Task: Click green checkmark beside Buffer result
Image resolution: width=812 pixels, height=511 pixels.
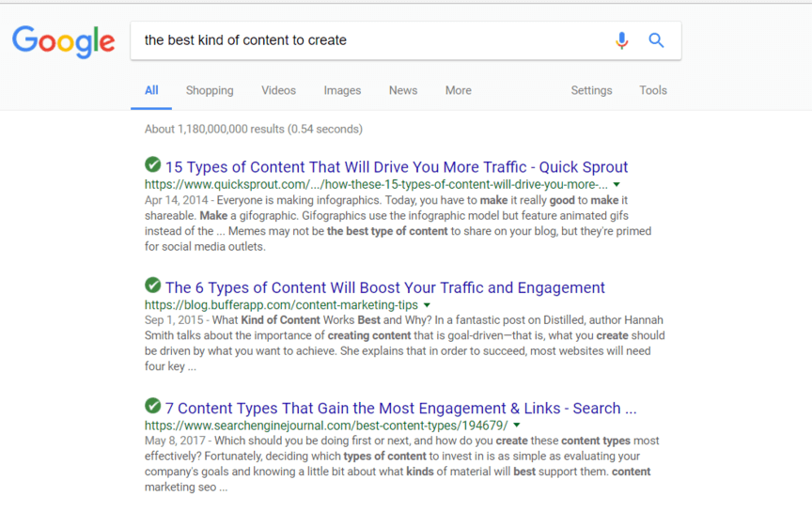Action: click(x=153, y=285)
